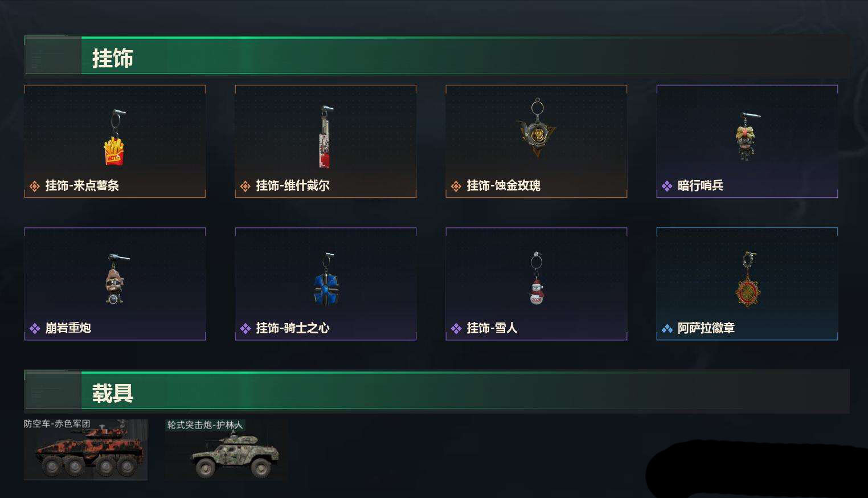The width and height of the screenshot is (868, 498).
Task: Select the 挂饰-雪人 card label
Action: pyautogui.click(x=492, y=328)
